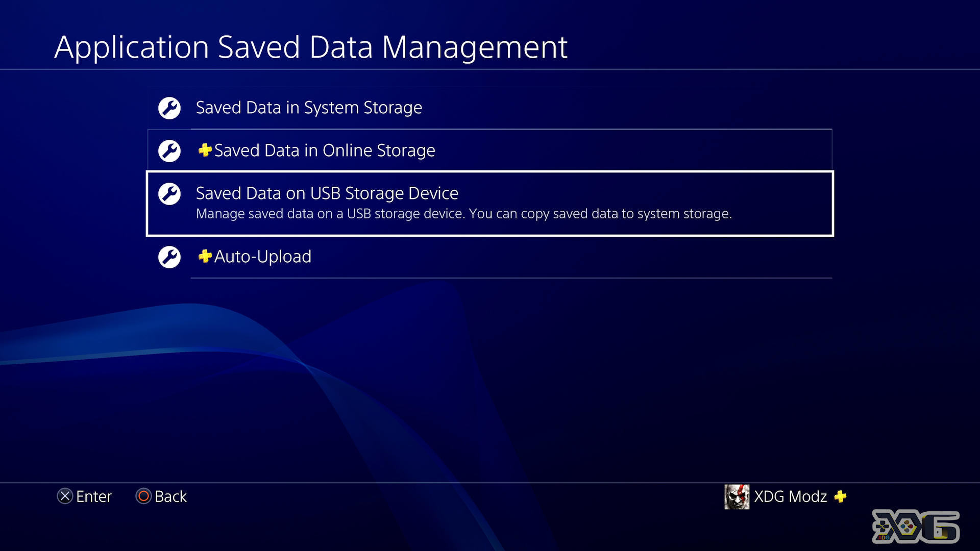Click wrench icon beside Online Storage

169,151
